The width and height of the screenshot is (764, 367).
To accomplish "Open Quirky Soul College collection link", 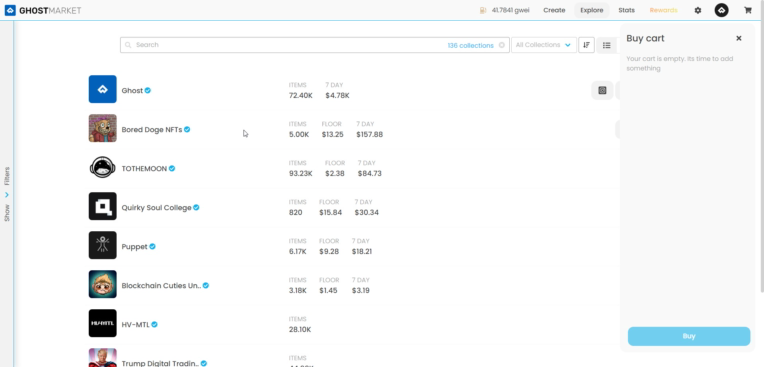I will 156,208.
